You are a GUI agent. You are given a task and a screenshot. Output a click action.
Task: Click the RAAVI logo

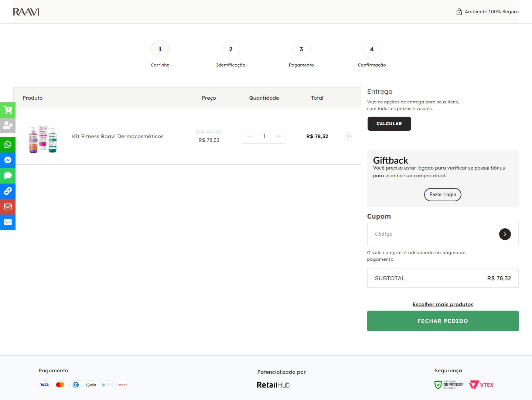coord(26,12)
